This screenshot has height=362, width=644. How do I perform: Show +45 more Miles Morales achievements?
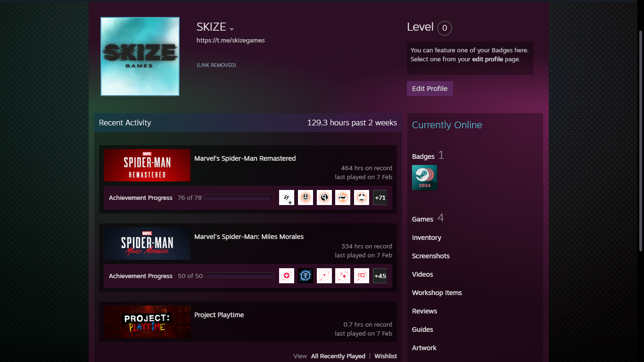click(380, 276)
